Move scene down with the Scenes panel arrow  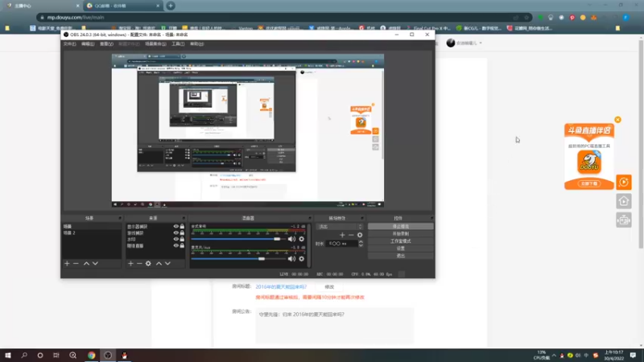(x=95, y=264)
